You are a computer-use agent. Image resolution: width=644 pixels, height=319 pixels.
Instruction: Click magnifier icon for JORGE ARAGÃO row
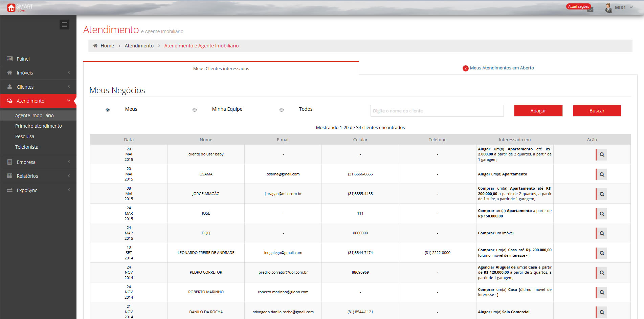point(602,194)
